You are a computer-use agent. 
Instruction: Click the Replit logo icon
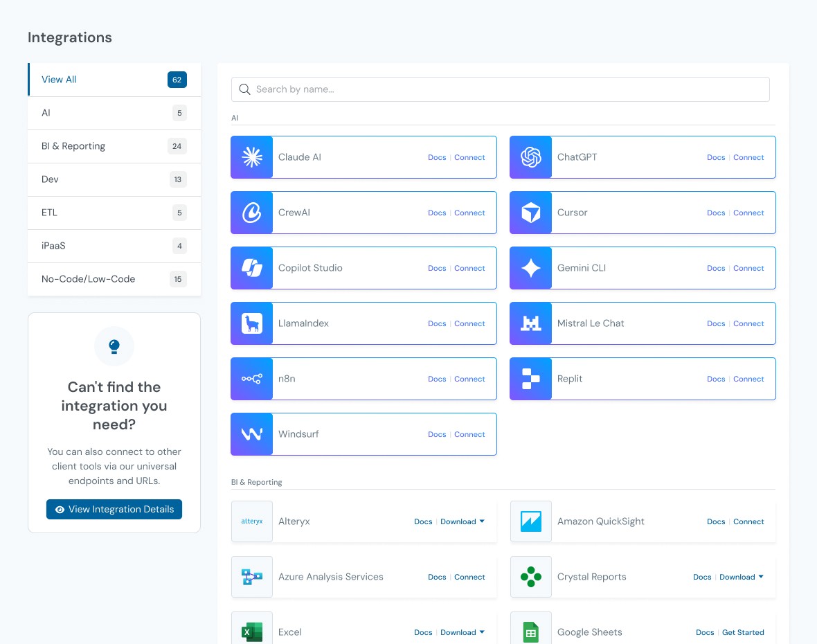[531, 379]
